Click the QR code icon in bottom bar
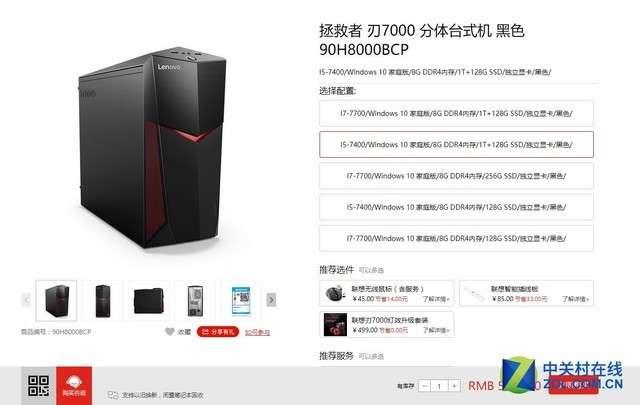Image resolution: width=640 pixels, height=405 pixels. point(38,386)
